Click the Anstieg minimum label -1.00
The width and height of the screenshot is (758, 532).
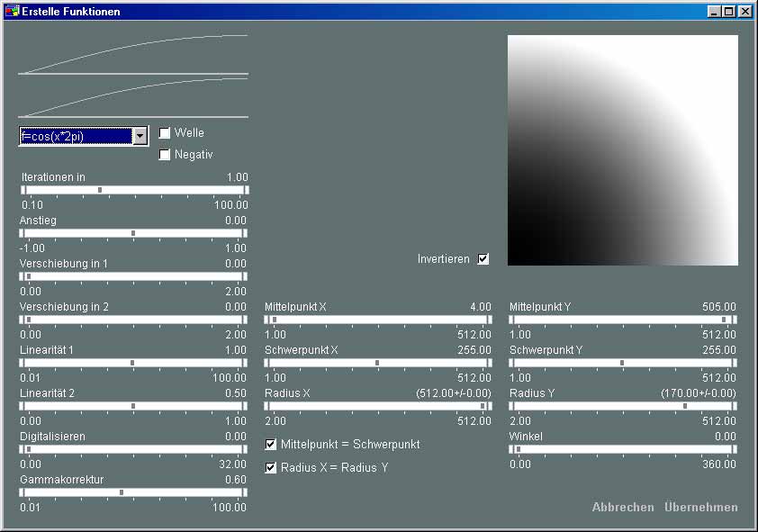click(32, 248)
